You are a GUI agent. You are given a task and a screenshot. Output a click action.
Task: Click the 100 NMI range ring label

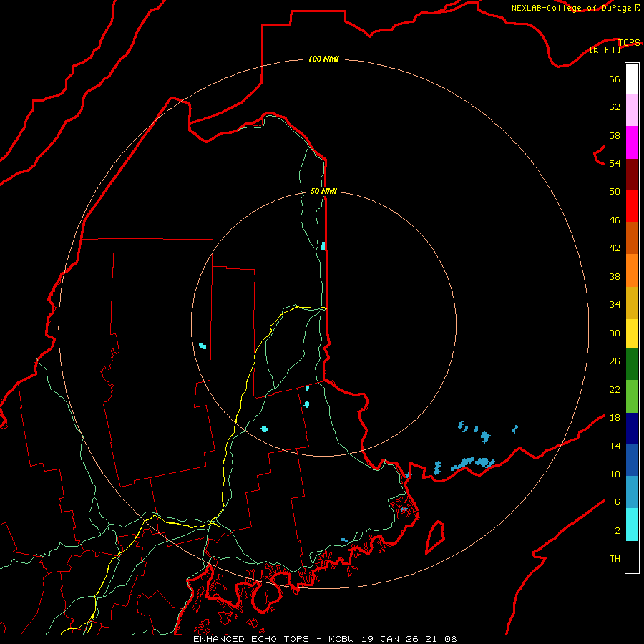tap(323, 59)
